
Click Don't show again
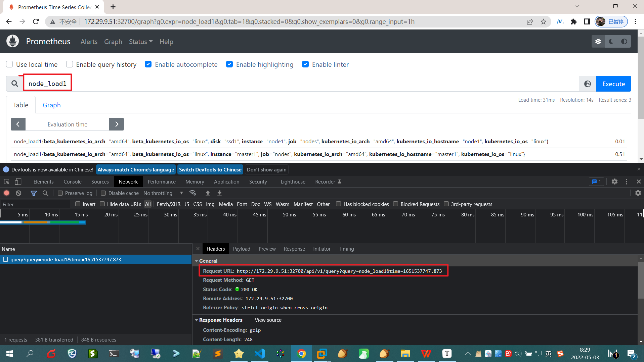[266, 169]
